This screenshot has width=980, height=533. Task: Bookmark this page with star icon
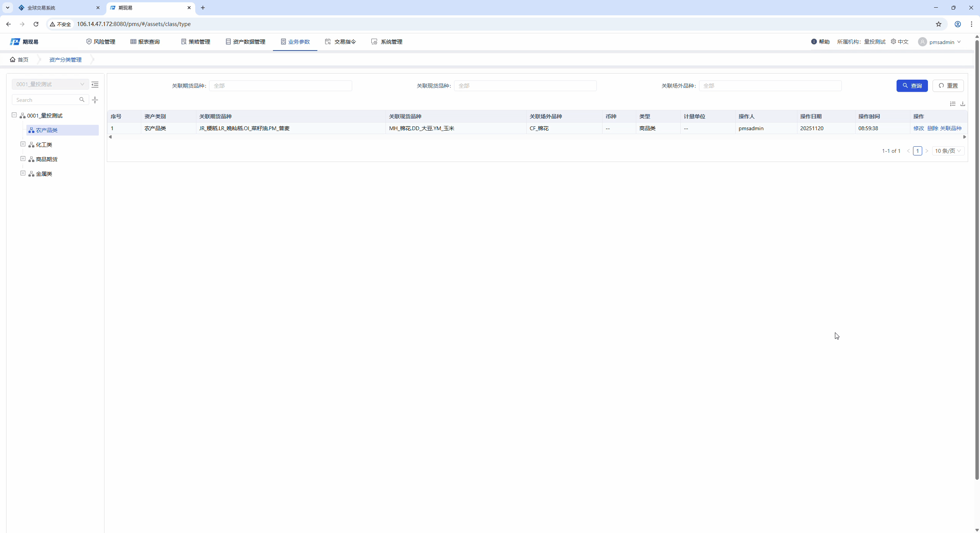coord(939,24)
